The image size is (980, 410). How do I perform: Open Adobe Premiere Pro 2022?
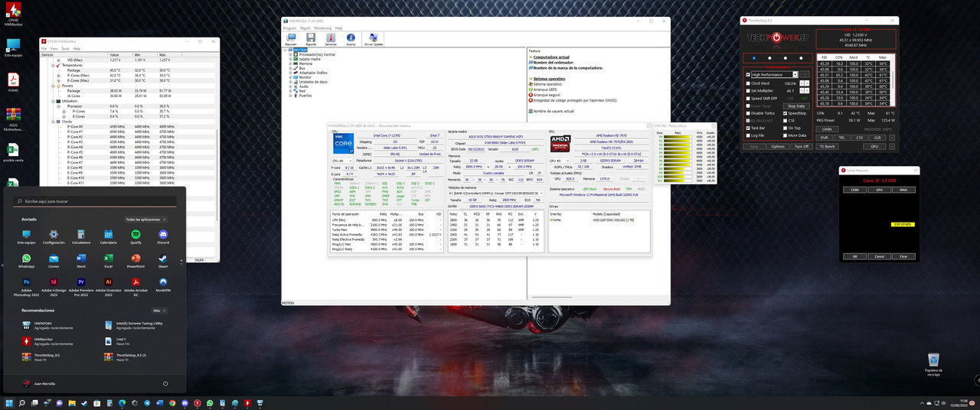81,285
